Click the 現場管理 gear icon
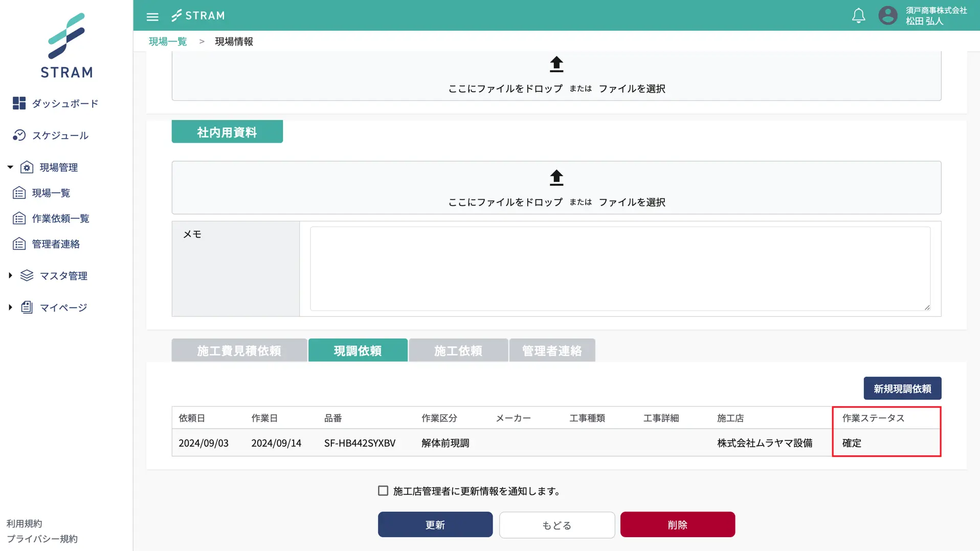The image size is (980, 551). pos(27,167)
